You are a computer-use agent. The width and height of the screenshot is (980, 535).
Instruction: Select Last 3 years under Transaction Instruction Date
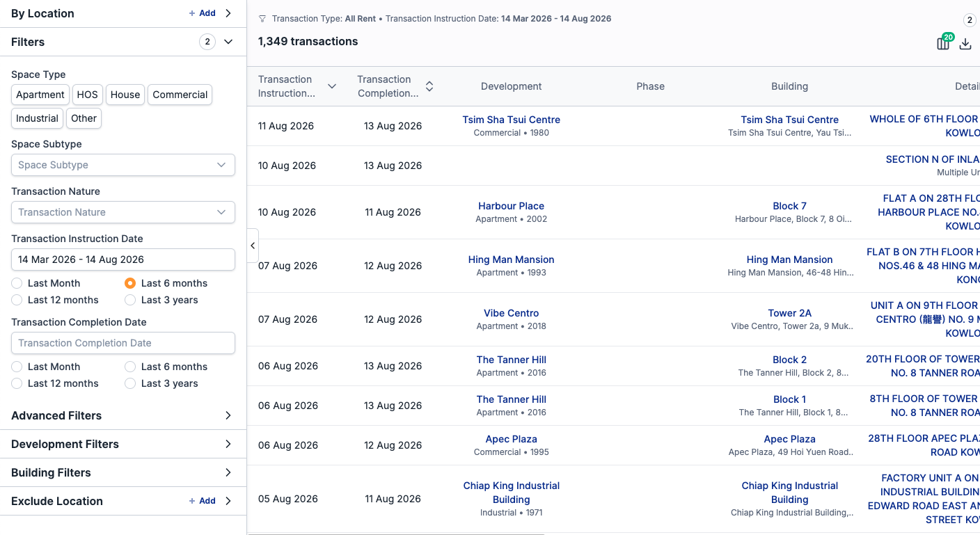coord(161,300)
